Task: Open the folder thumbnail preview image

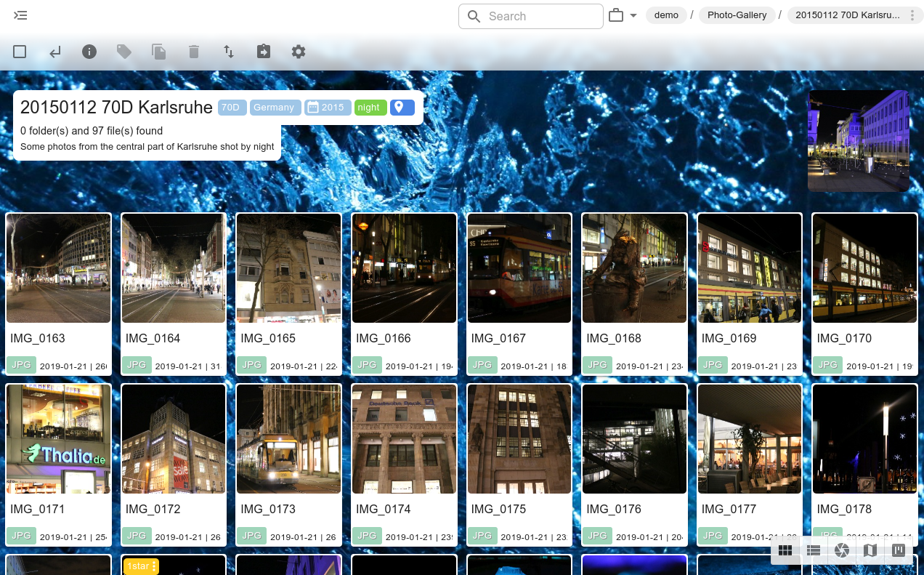Action: (x=859, y=141)
